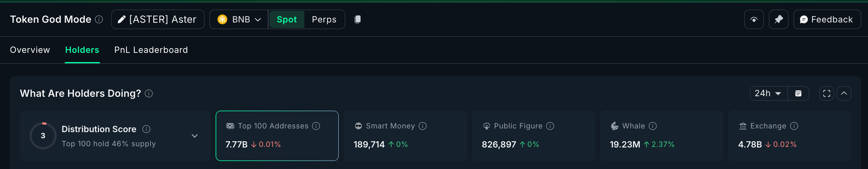The height and width of the screenshot is (169, 868).
Task: Click info icon next to Distribution Score
Action: (x=146, y=129)
